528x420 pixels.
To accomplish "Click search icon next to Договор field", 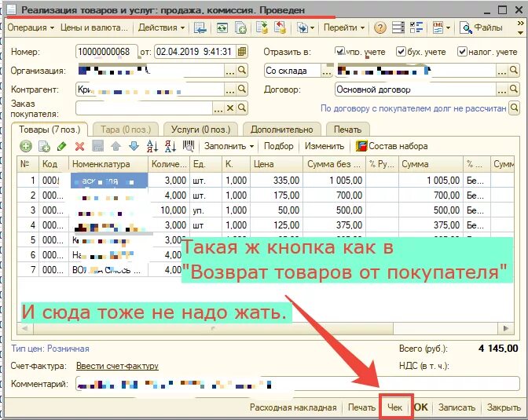I will 514,89.
